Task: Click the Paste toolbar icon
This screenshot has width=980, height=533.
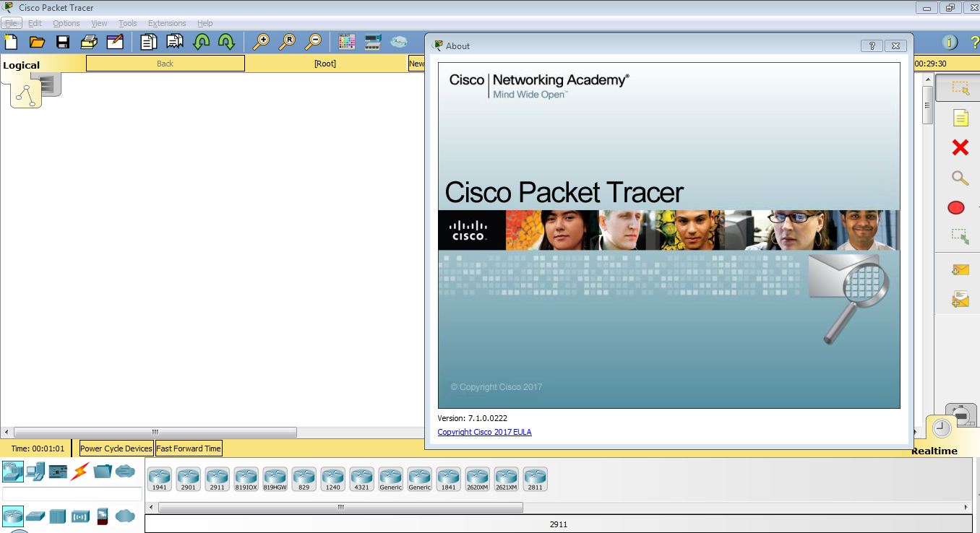Action: tap(174, 41)
